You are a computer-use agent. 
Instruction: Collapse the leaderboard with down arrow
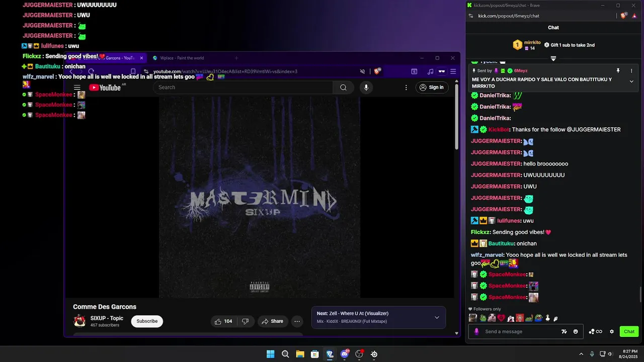(x=553, y=58)
